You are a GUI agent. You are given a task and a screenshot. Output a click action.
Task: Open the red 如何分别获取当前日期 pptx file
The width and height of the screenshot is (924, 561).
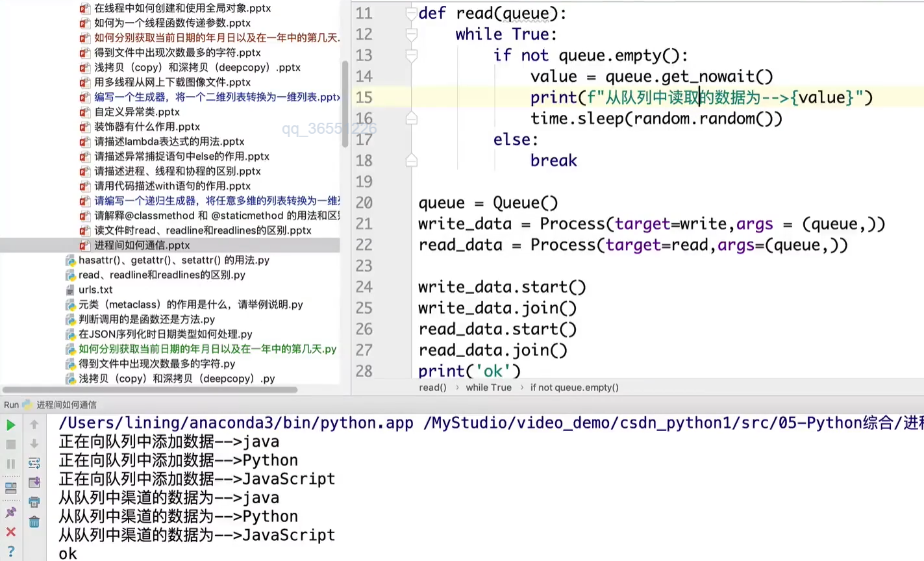point(217,38)
